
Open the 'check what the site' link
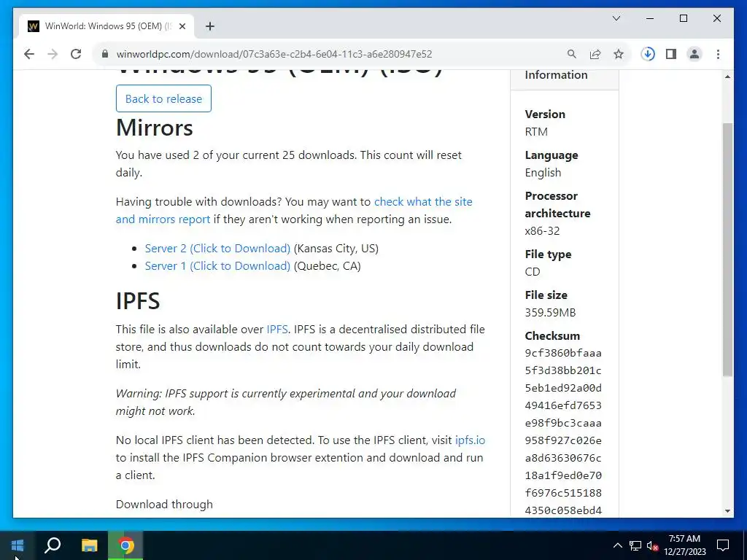click(x=423, y=201)
